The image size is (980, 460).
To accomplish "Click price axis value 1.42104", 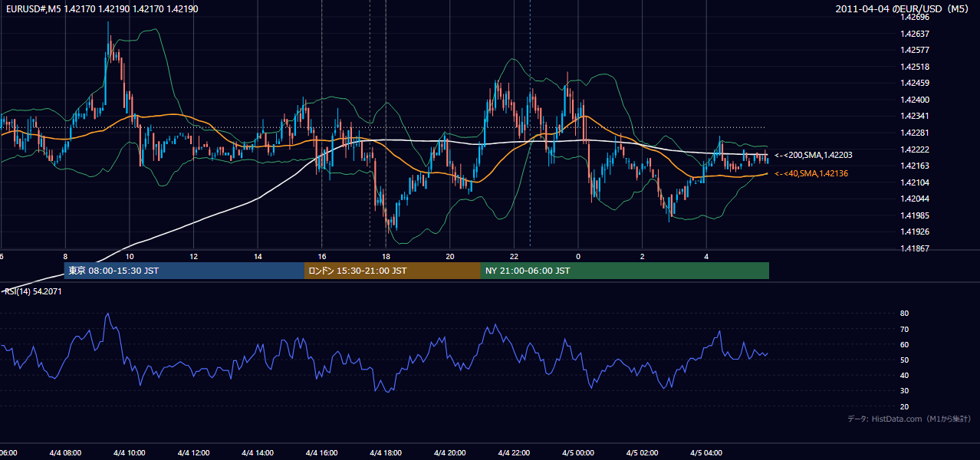I will point(915,182).
